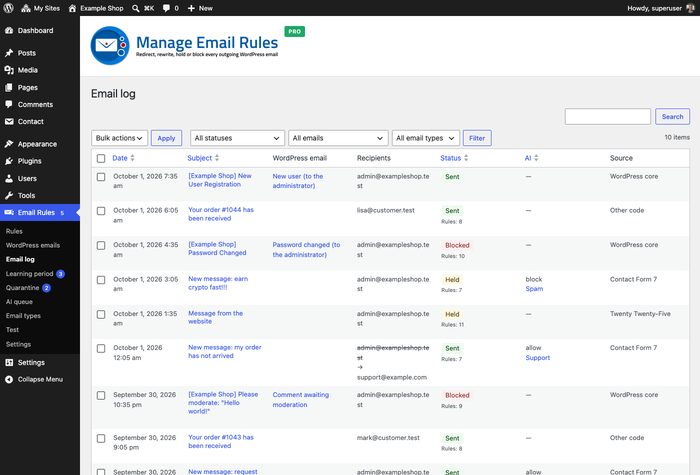The image size is (700, 475).
Task: Open Email Rules Settings submenu item
Action: [x=18, y=344]
